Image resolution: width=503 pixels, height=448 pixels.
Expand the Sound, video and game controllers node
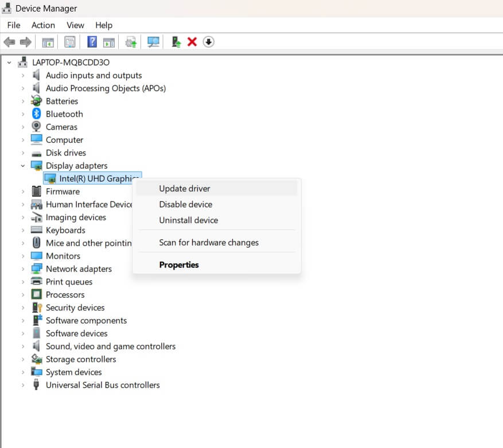click(23, 346)
